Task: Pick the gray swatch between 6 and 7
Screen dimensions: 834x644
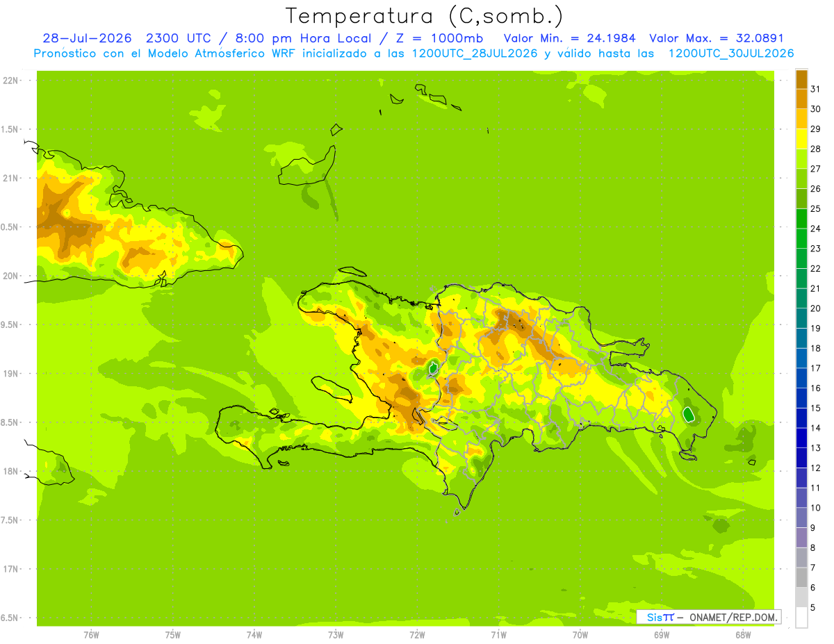Action: [x=801, y=577]
